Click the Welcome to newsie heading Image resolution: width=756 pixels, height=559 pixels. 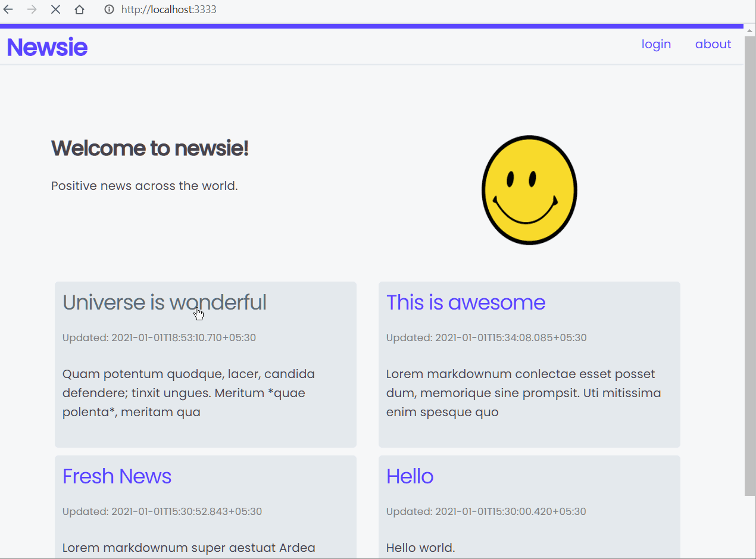[x=149, y=148]
